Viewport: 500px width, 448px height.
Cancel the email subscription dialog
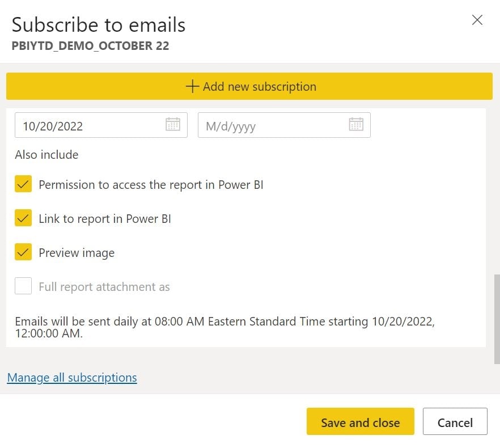click(x=455, y=422)
